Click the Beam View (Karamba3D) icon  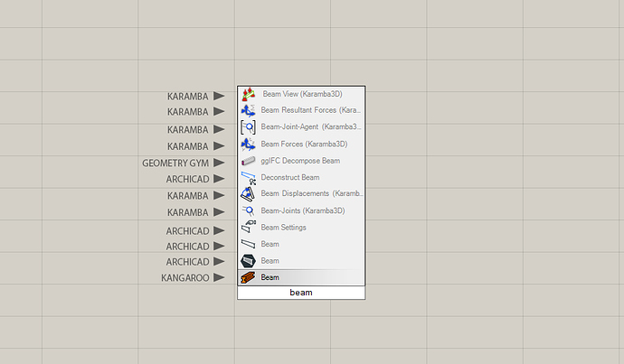(x=249, y=94)
